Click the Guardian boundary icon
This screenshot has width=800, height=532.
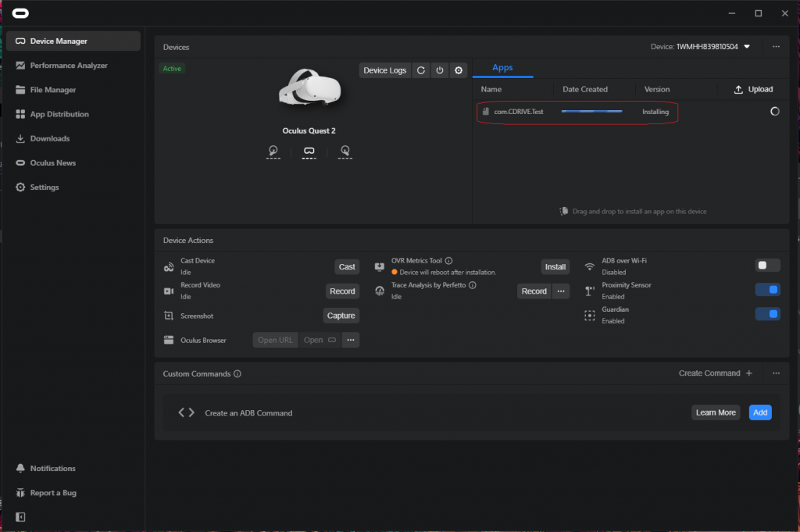pyautogui.click(x=590, y=316)
